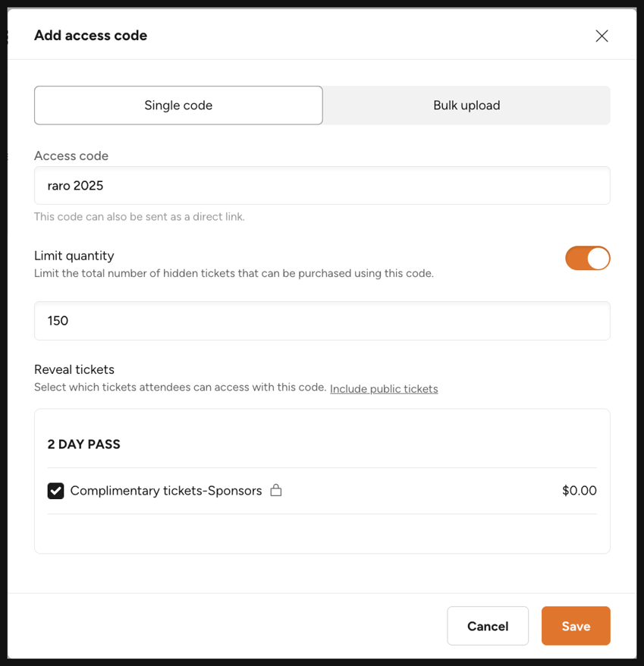This screenshot has width=644, height=666.
Task: Click the direct link helper text
Action: [x=140, y=217]
